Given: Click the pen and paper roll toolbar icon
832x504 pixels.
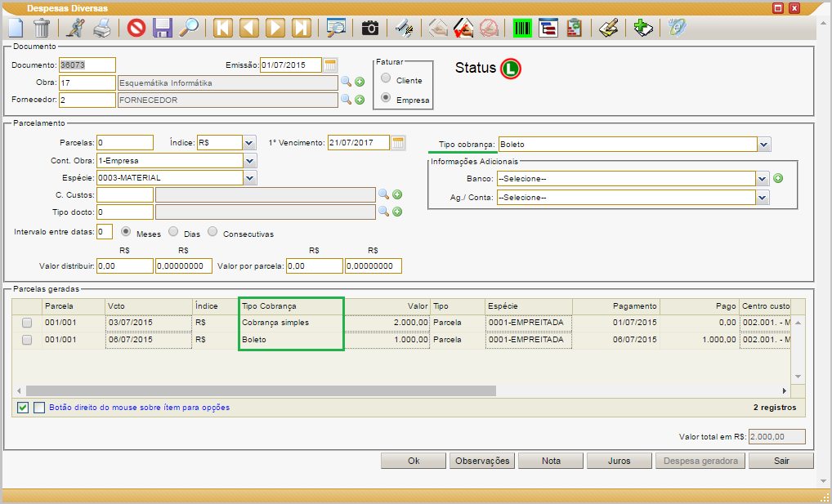Looking at the screenshot, I should click(x=405, y=28).
